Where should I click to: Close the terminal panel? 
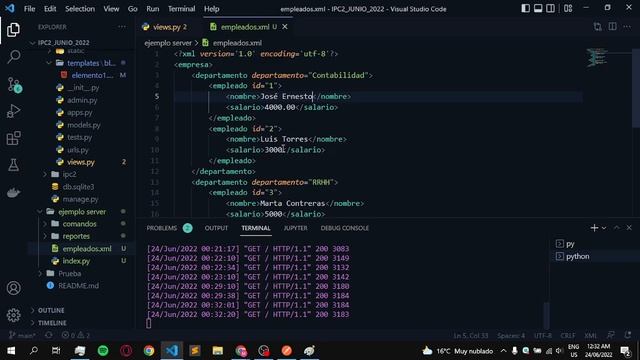629,228
